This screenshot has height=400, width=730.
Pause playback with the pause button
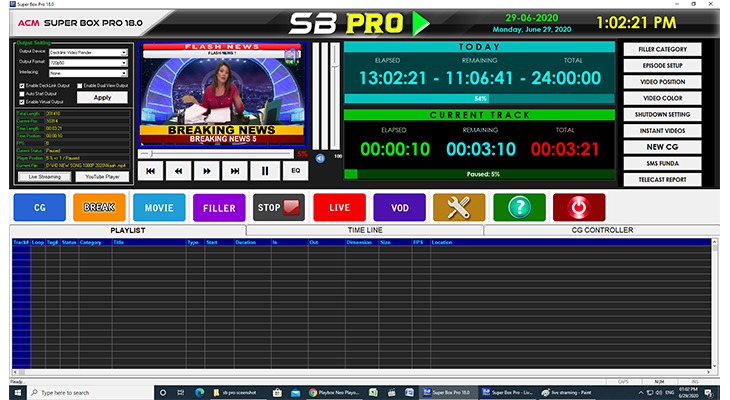coord(265,171)
